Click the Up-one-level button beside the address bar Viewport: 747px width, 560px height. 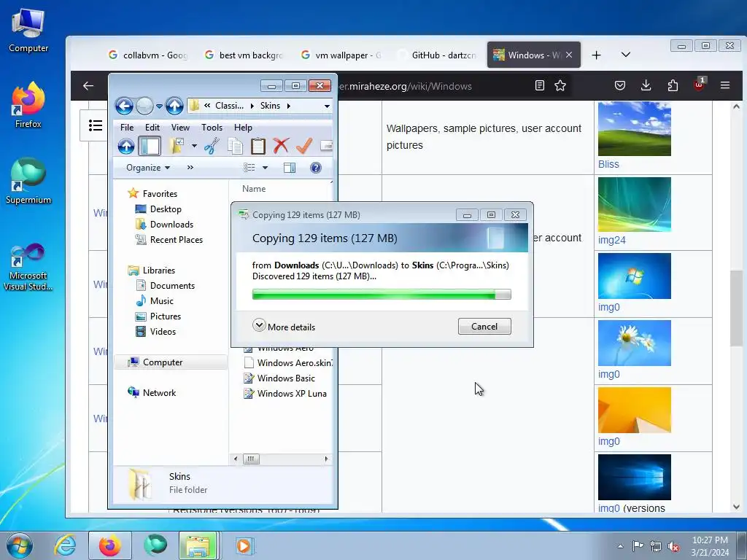tap(174, 106)
